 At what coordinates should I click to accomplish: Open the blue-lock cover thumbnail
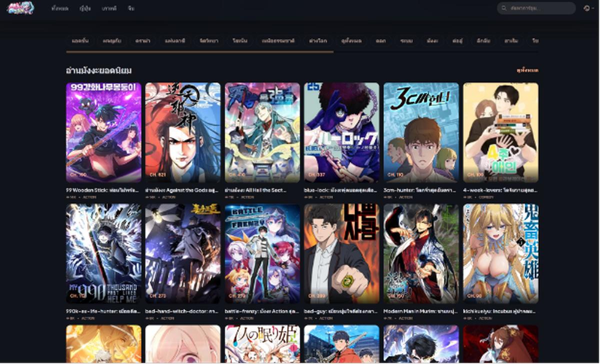pyautogui.click(x=341, y=132)
